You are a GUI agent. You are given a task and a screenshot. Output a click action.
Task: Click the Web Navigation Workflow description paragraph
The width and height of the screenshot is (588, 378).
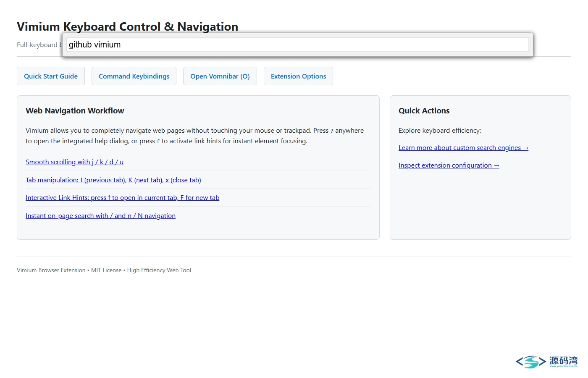pyautogui.click(x=195, y=136)
